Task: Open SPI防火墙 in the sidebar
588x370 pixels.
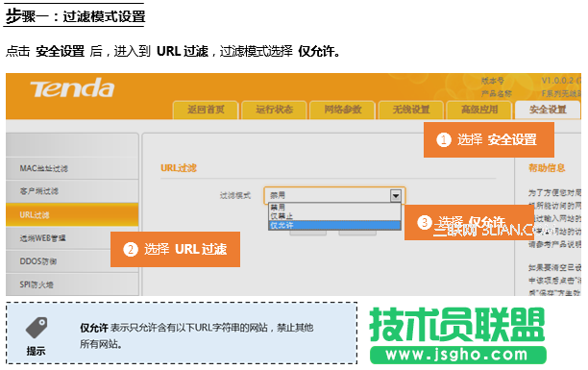Action: tap(72, 284)
